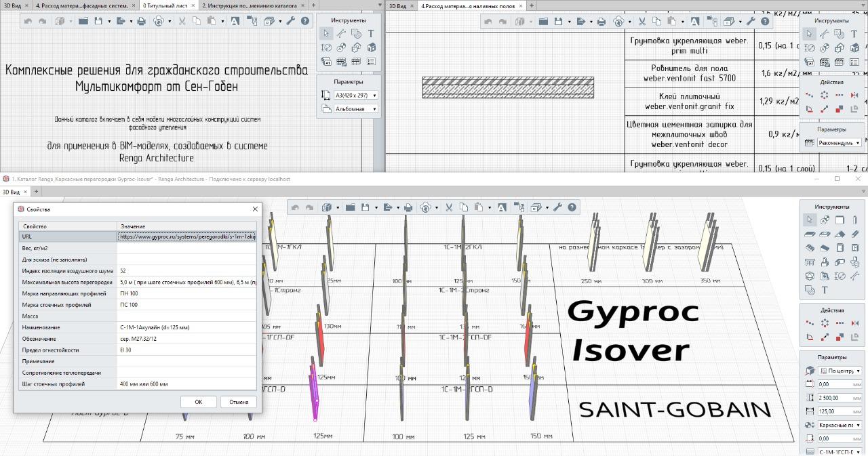The image size is (868, 456).
Task: Open the С-1М-1ГСП-D style dropdown
Action: 840,451
